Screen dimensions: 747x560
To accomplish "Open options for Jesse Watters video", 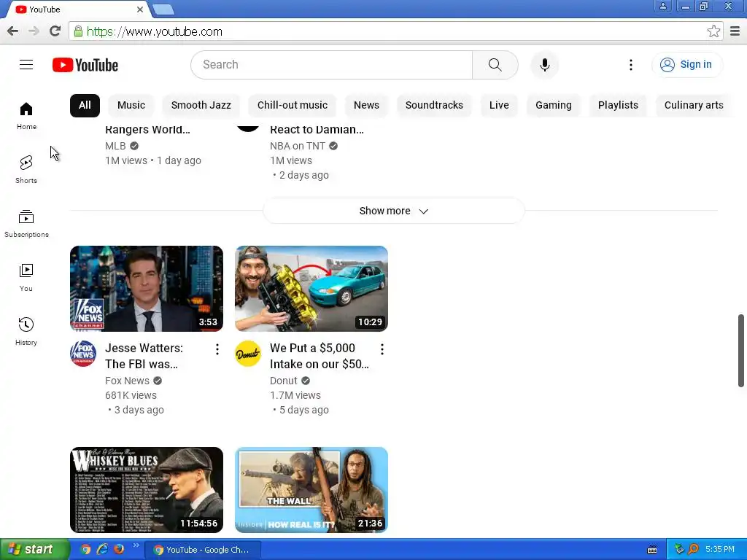I will 217,349.
